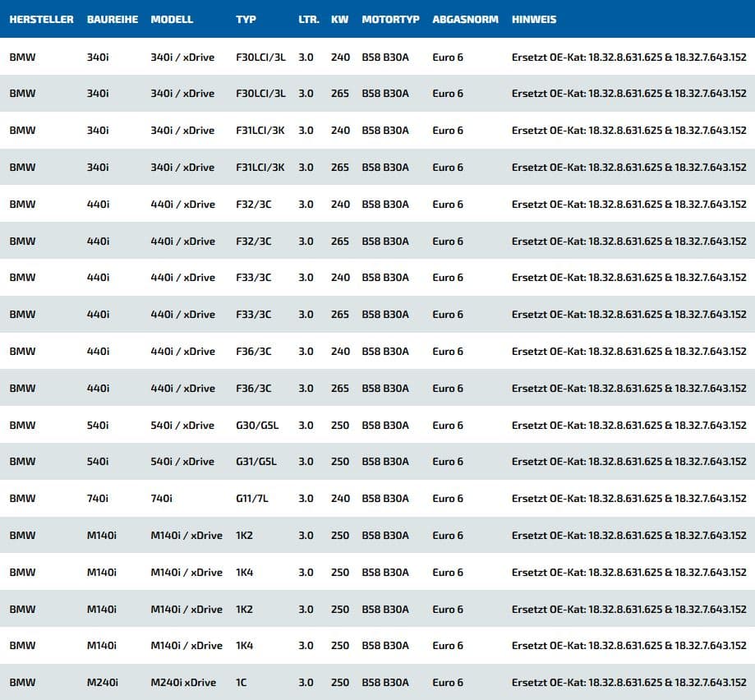755x700 pixels.
Task: Click the MOTORTYP column header
Action: point(390,19)
